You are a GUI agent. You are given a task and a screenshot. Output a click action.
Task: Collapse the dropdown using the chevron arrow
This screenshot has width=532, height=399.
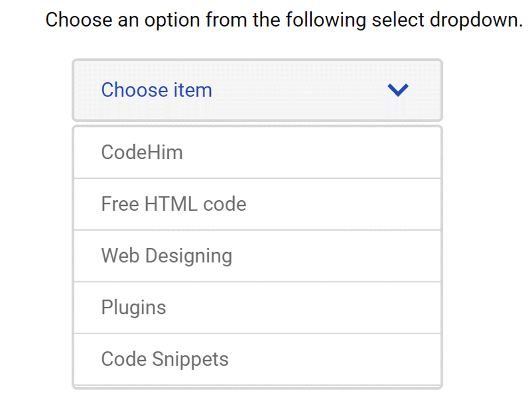[x=398, y=90]
